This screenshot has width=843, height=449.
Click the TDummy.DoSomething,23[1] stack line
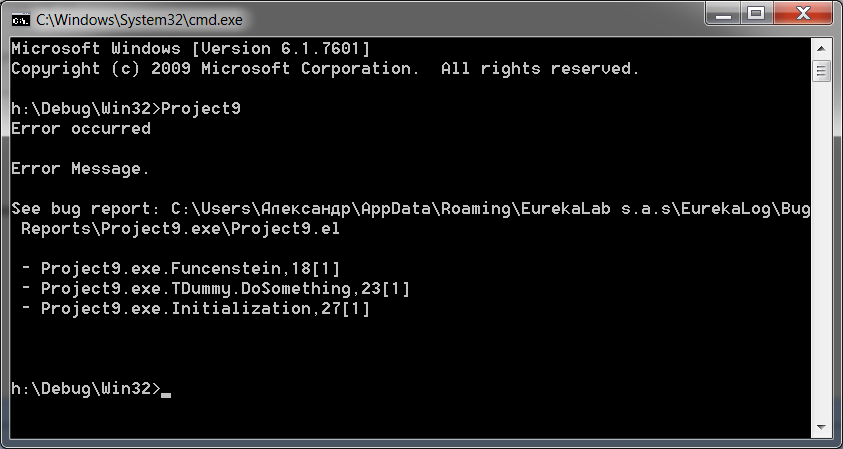coord(215,289)
